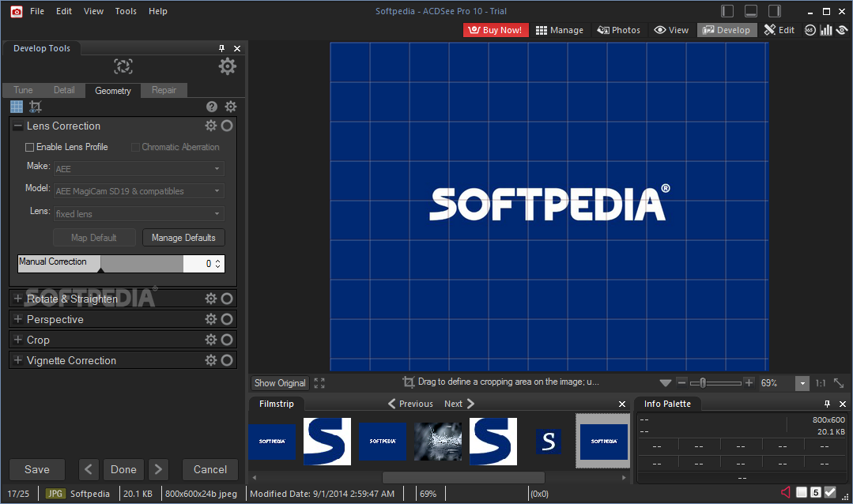This screenshot has height=504, width=853.
Task: Close the Filmstrip panel
Action: coord(622,404)
